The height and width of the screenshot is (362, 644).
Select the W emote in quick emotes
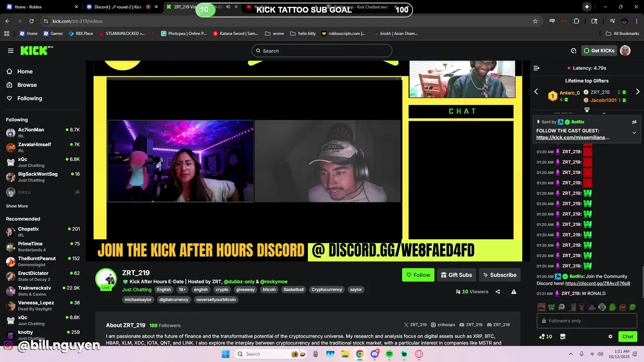[x=551, y=307]
